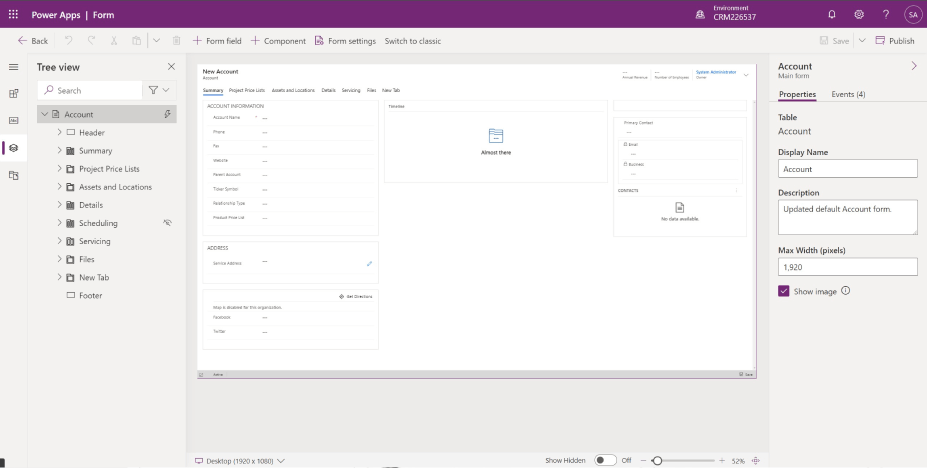Click the Account form events lightning icon
Image resolution: width=927 pixels, height=468 pixels.
[167, 114]
